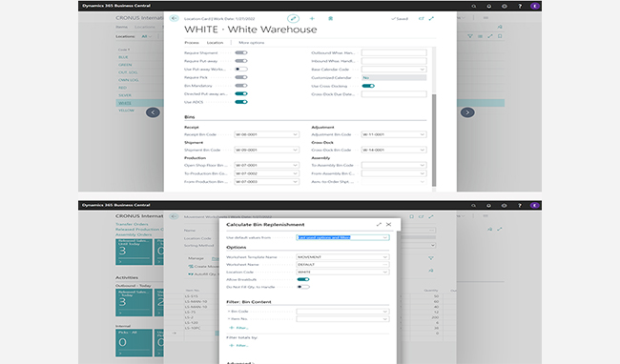The width and height of the screenshot is (620, 364).
Task: Click the filter icon in Locations list
Action: (x=470, y=36)
